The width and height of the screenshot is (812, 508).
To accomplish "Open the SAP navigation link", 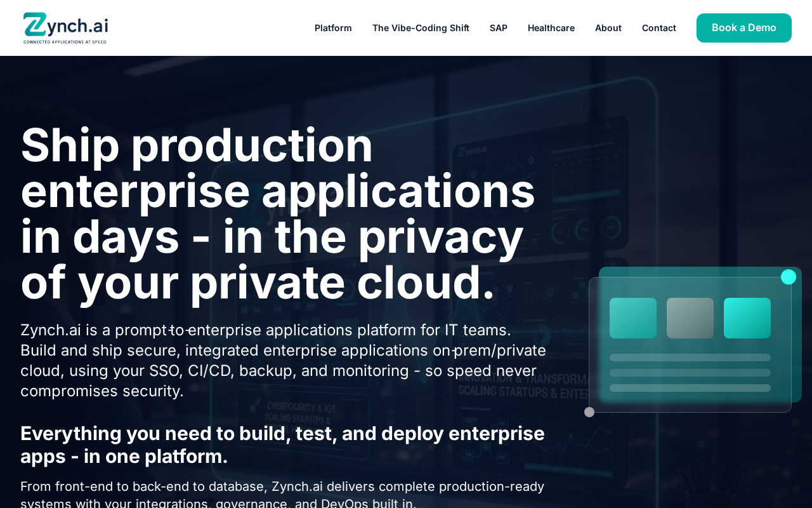I will tap(499, 28).
